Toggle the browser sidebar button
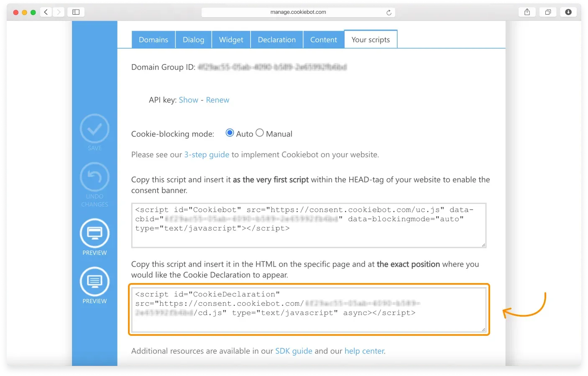Image resolution: width=588 pixels, height=376 pixels. (76, 12)
